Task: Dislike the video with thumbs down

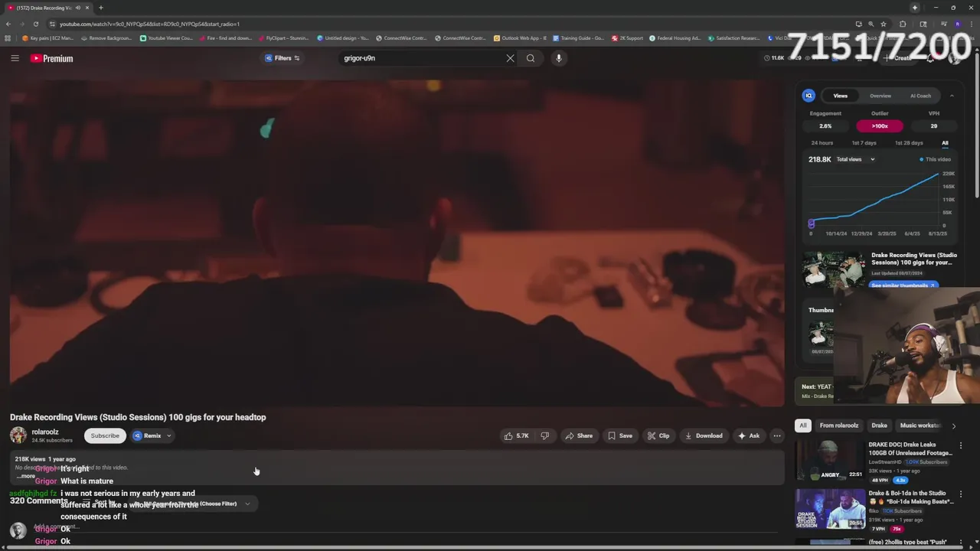Action: pos(544,435)
